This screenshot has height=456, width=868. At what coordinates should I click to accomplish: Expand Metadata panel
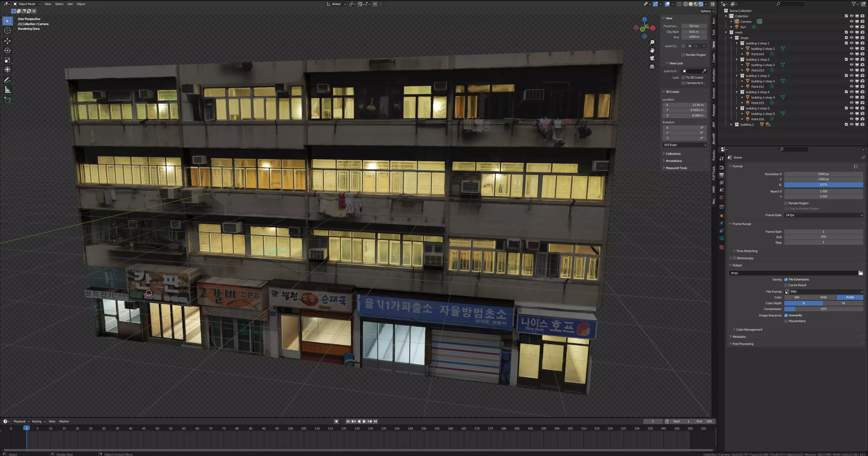pyautogui.click(x=739, y=337)
